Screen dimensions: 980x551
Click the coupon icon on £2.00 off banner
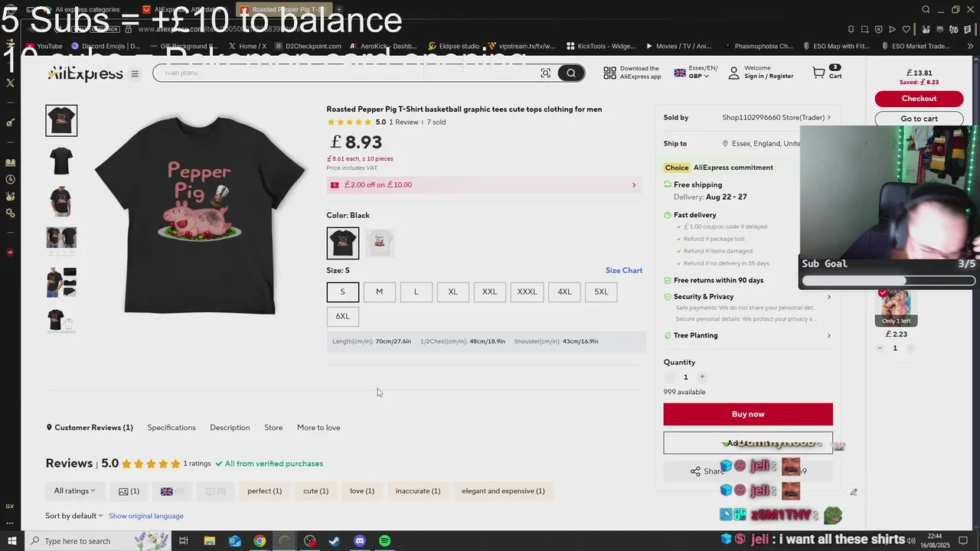(335, 184)
